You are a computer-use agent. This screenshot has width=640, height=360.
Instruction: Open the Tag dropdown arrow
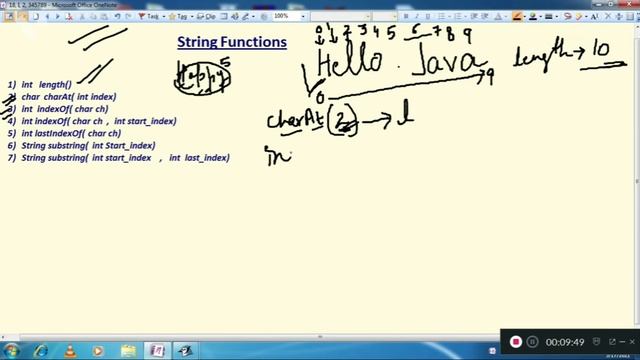tap(192, 17)
